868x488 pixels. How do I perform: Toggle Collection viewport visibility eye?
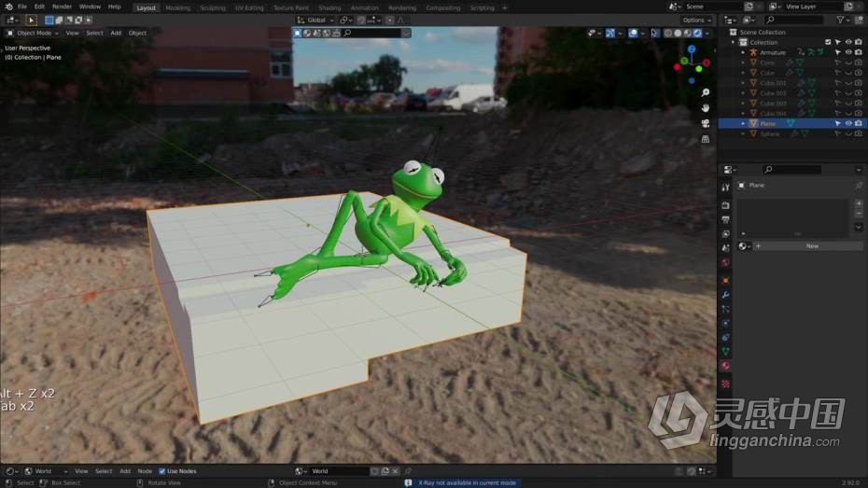tap(848, 42)
